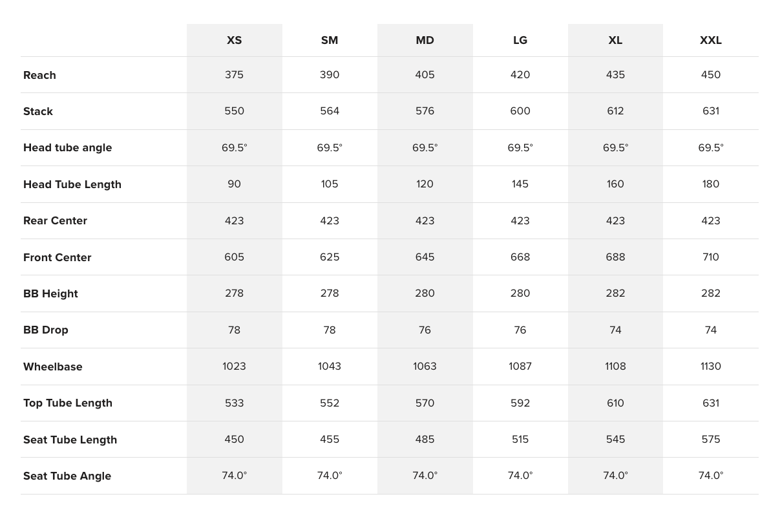Click the 1063 Wheelbase value for MD
Screen dimensions: 780x532
coord(425,366)
